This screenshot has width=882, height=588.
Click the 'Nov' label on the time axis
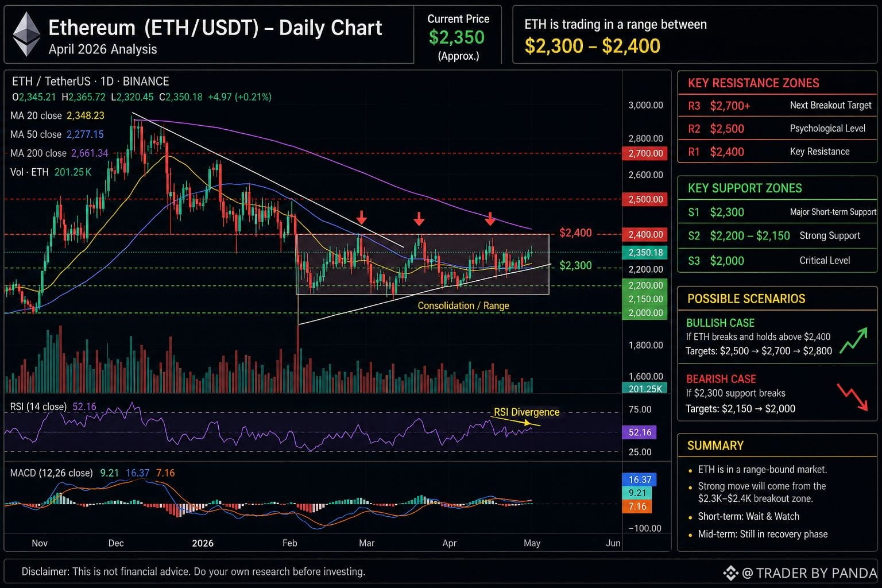click(x=40, y=543)
